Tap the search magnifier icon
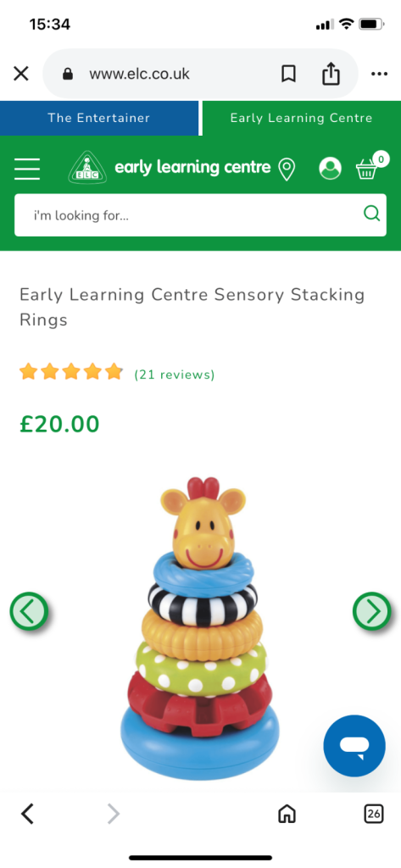 [371, 213]
